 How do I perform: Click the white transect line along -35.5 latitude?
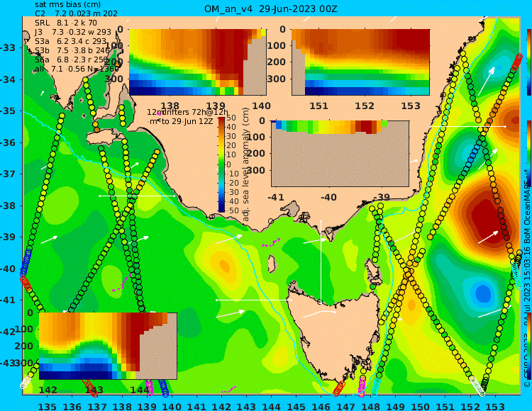[467, 126]
